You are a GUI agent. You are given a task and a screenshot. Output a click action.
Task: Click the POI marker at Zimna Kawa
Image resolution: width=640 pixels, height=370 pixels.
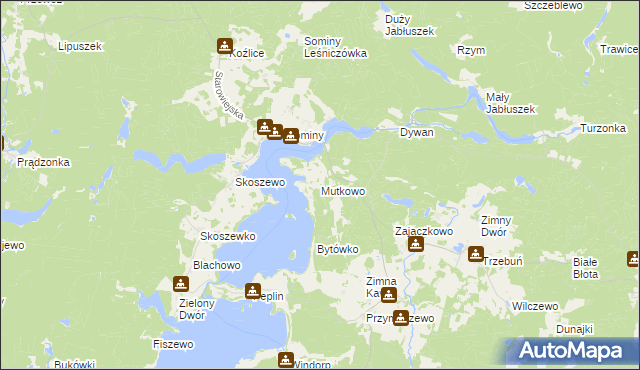click(389, 294)
